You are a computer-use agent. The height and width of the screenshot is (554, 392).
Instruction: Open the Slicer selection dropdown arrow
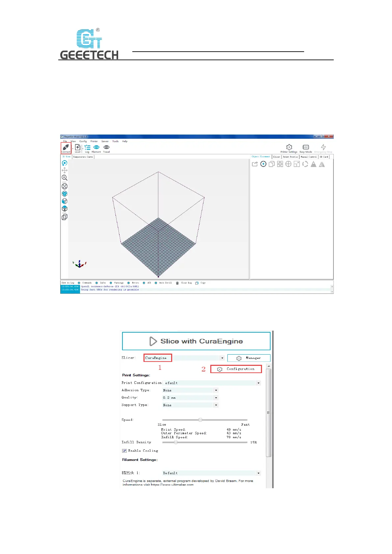[222, 358]
